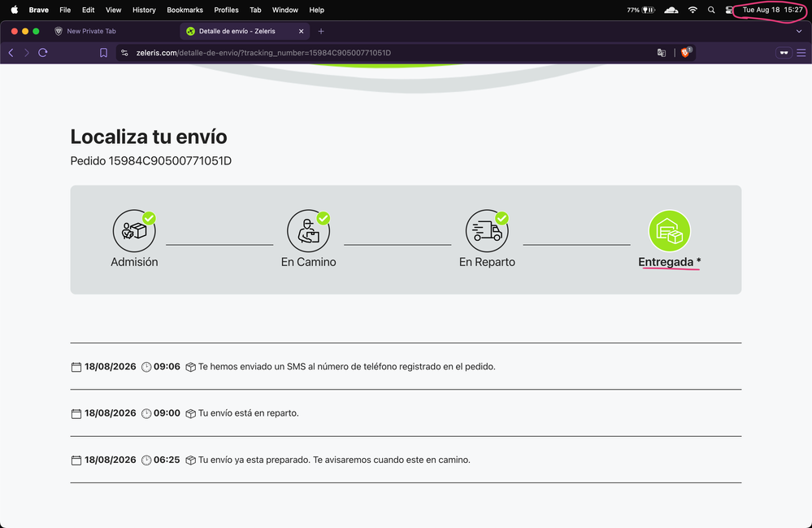
Task: Click the private window glasses icon
Action: point(784,52)
